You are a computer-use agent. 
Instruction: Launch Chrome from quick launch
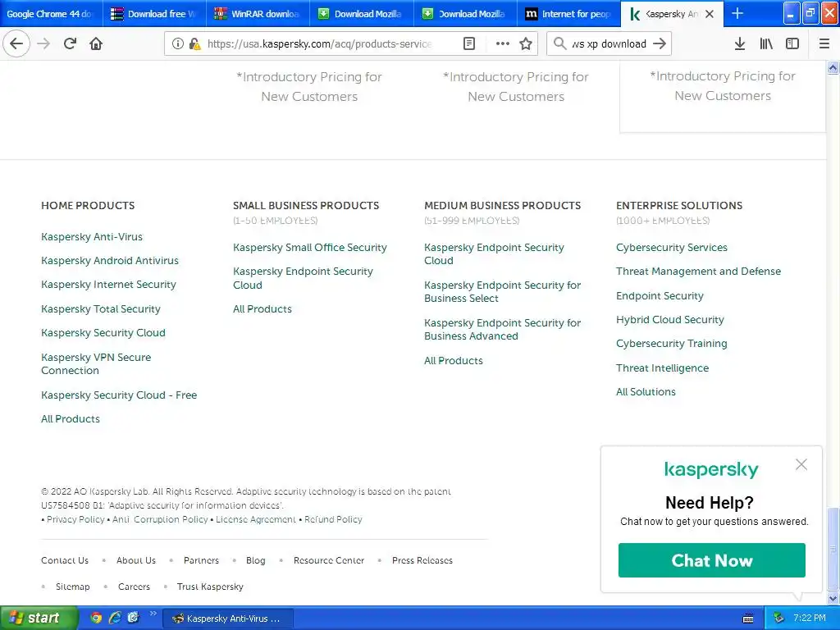pos(96,618)
